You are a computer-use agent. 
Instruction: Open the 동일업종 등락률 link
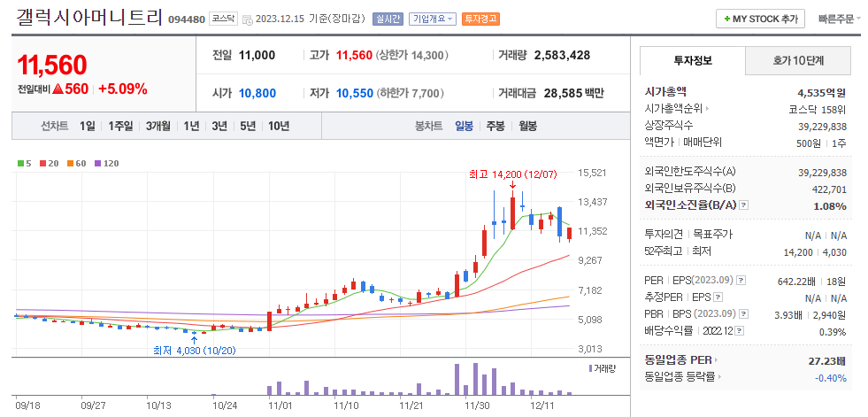click(683, 377)
